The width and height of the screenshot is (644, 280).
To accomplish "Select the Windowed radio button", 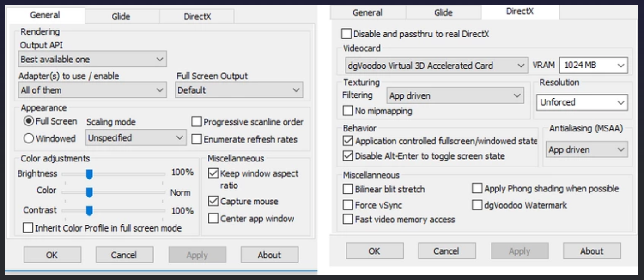I will point(29,138).
